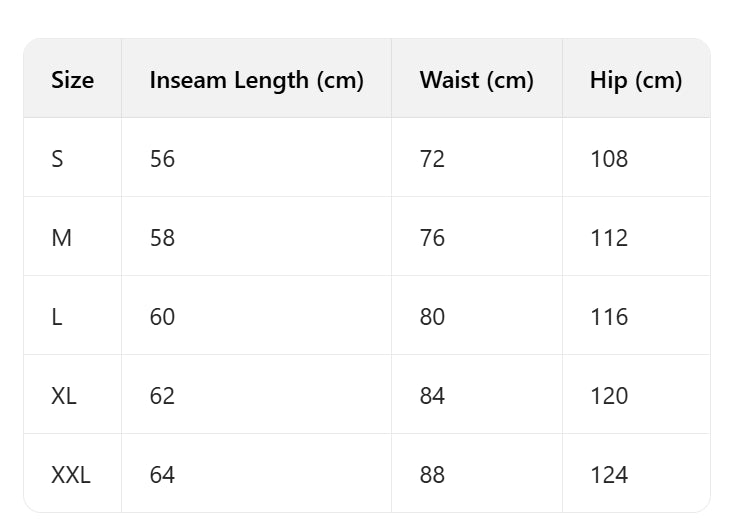Click the Size column header
744x525 pixels.
click(x=73, y=80)
